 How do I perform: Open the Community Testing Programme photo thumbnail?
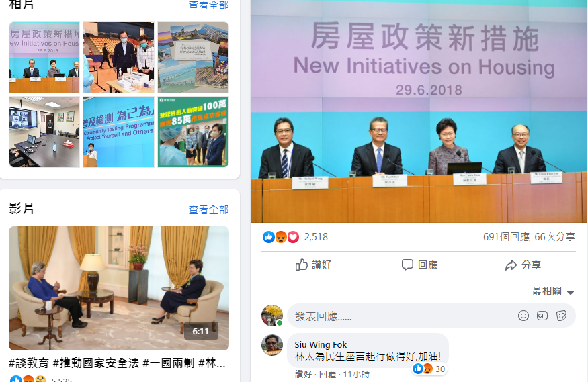(118, 132)
